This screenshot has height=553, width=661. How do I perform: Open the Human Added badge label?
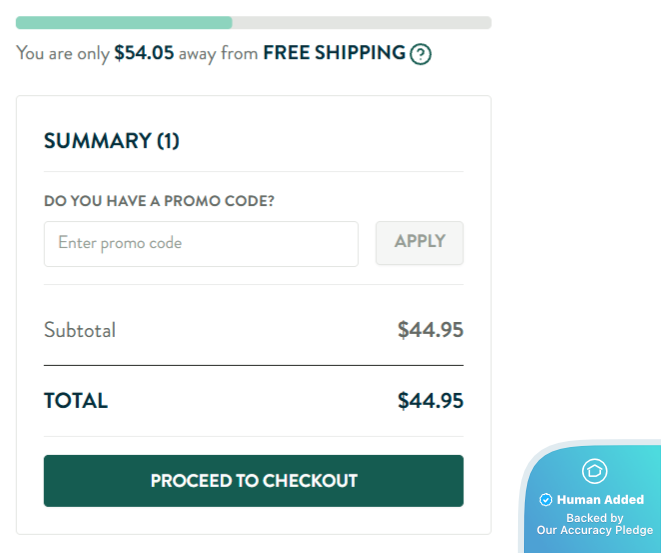(x=600, y=500)
